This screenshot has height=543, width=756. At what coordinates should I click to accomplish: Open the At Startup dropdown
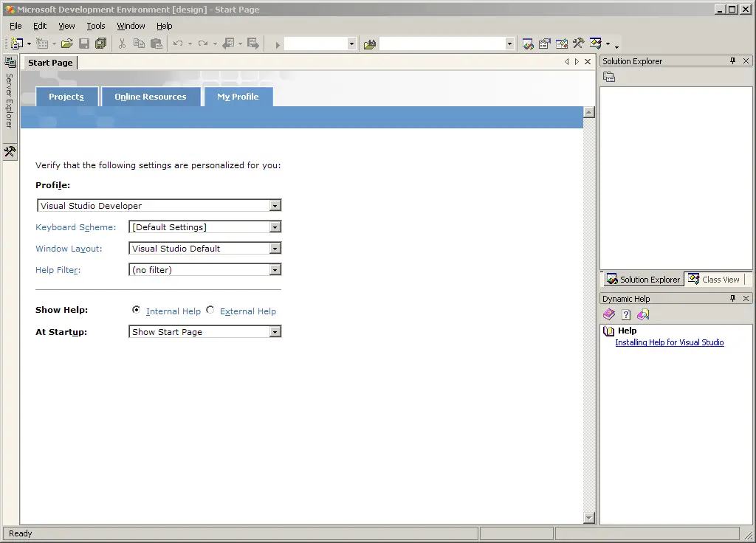click(x=275, y=332)
